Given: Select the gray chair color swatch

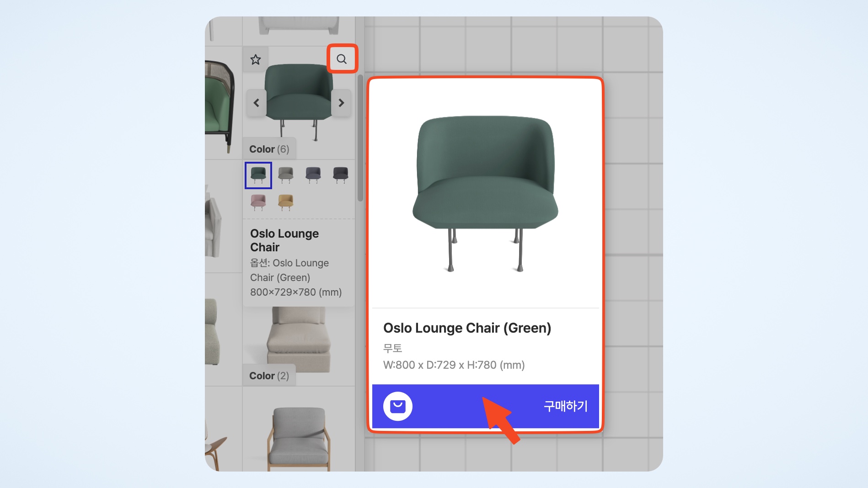Looking at the screenshot, I should [x=286, y=175].
